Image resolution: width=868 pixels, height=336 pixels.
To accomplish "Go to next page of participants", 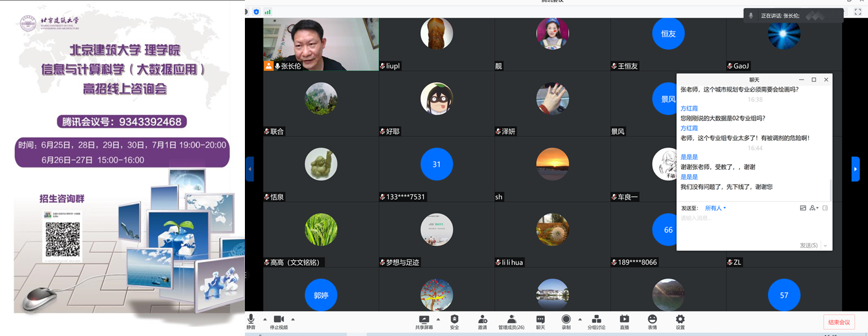I will 856,169.
